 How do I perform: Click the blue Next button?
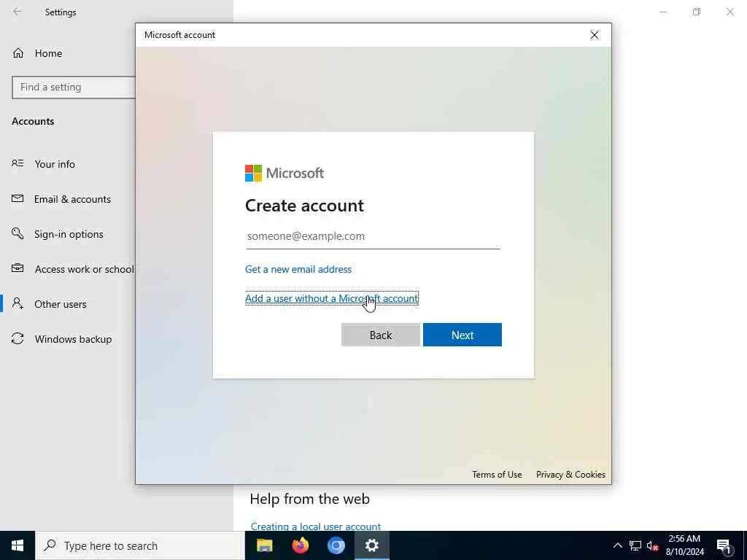point(462,335)
